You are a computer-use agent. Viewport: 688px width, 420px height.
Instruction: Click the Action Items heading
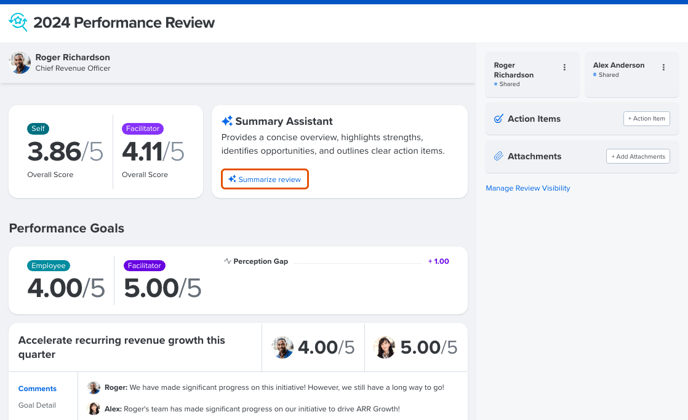534,118
